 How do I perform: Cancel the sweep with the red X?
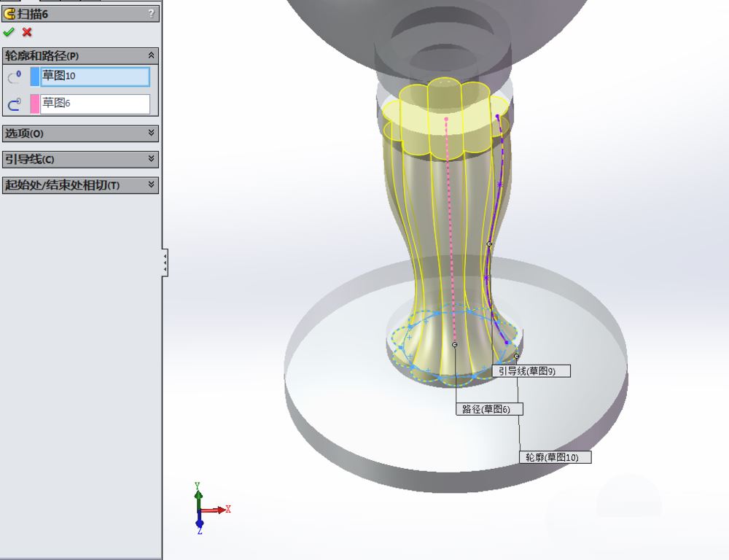[27, 32]
